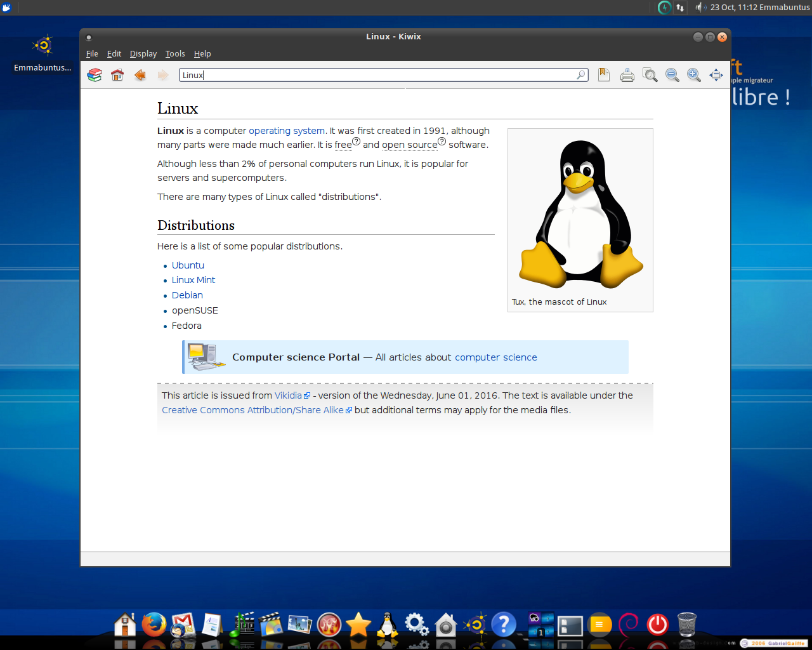Click the 'free' underlined term
Viewport: 812px width, 650px height.
343,145
